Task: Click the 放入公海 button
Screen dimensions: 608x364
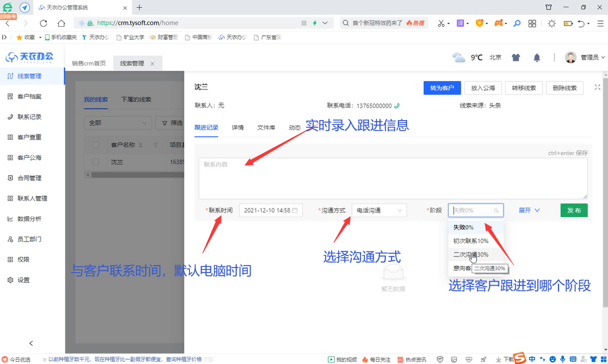Action: 483,88
